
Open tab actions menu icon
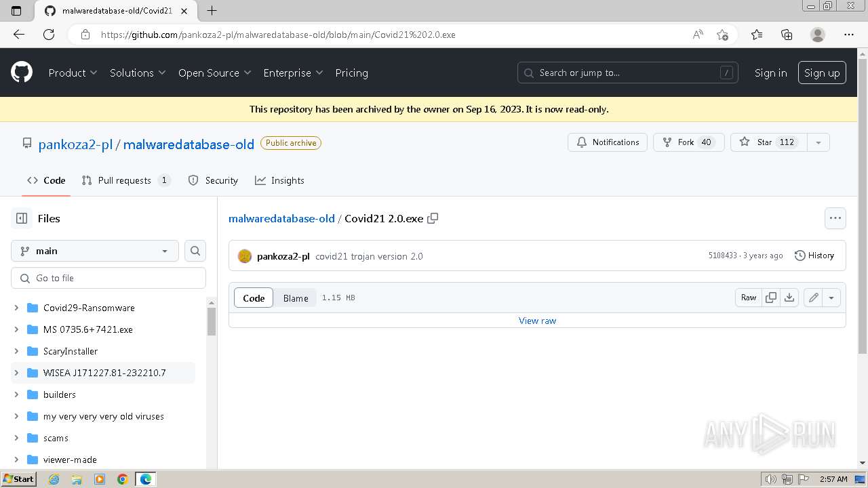17,11
